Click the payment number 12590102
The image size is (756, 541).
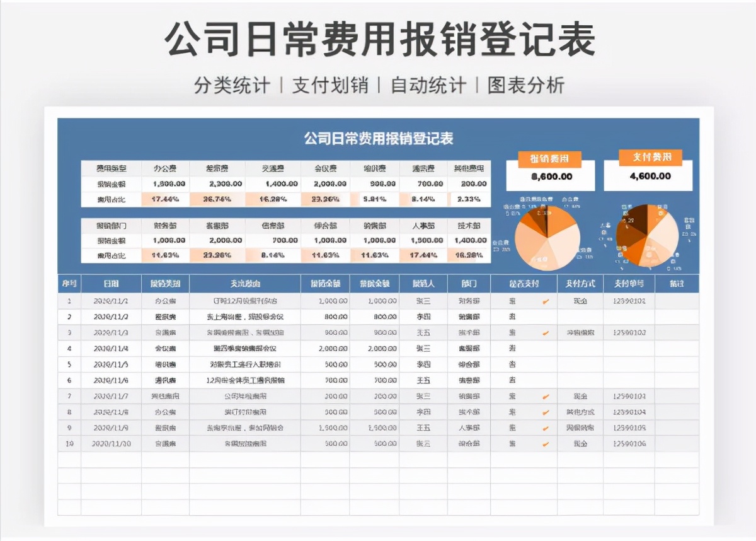629,301
